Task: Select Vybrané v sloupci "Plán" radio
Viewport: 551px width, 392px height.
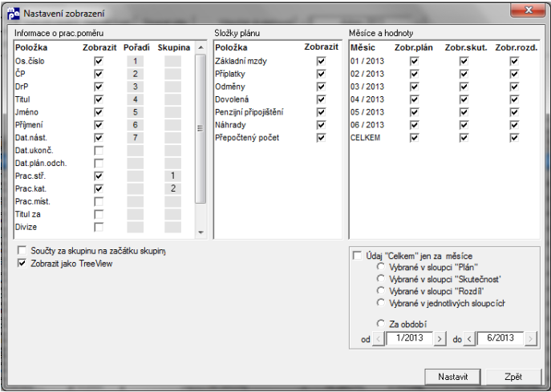Action: [381, 267]
